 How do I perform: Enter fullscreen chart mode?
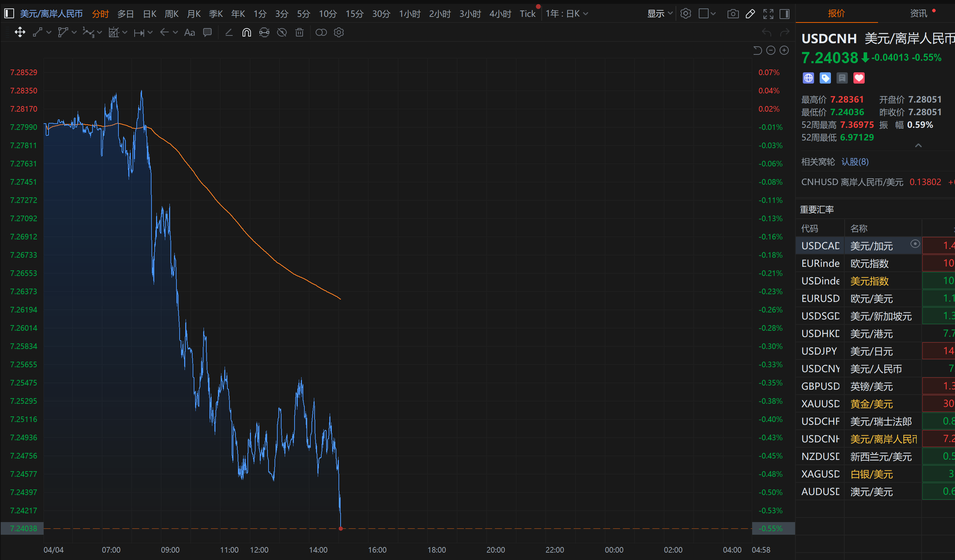[x=768, y=14]
